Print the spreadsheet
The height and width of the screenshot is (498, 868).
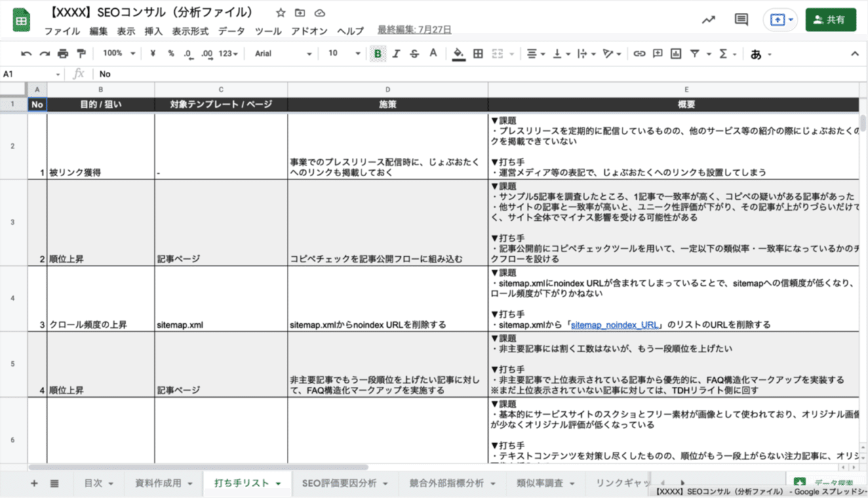pos(63,54)
